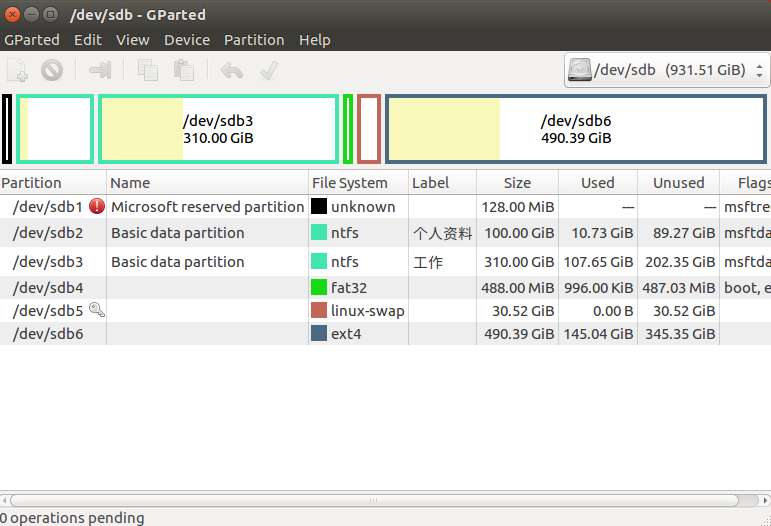The height and width of the screenshot is (526, 771).
Task: Close the GParted window
Action: click(11, 14)
